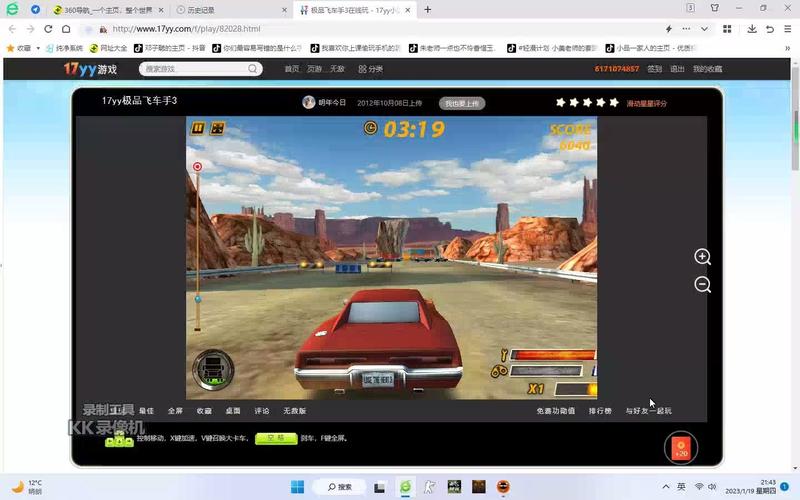Zoom in the game view
Image resolution: width=800 pixels, height=500 pixels.
703,257
